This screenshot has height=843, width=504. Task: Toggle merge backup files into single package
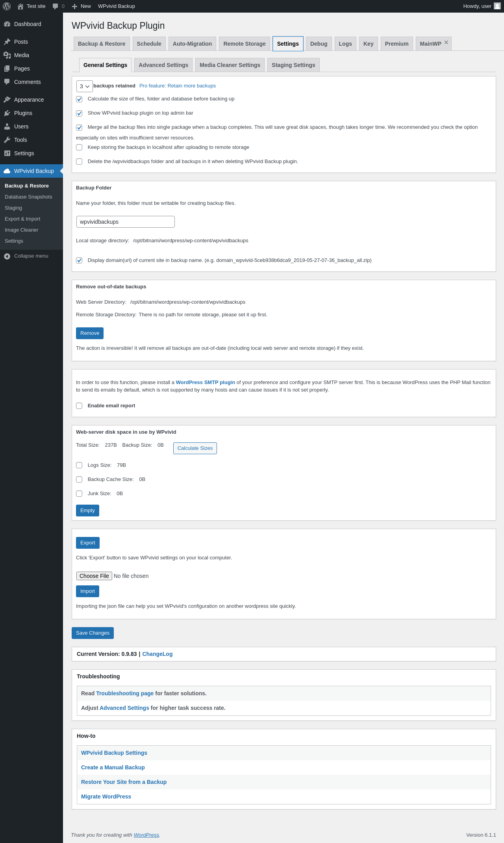pyautogui.click(x=79, y=128)
